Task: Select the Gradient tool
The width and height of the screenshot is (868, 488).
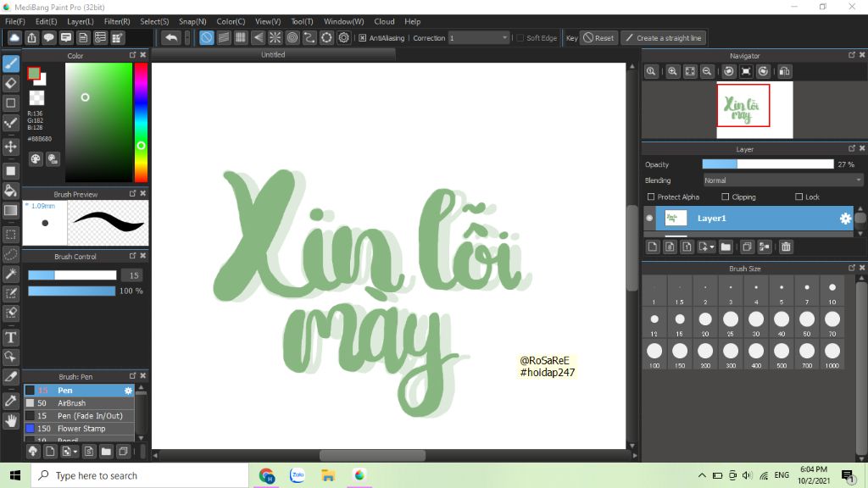Action: click(11, 210)
